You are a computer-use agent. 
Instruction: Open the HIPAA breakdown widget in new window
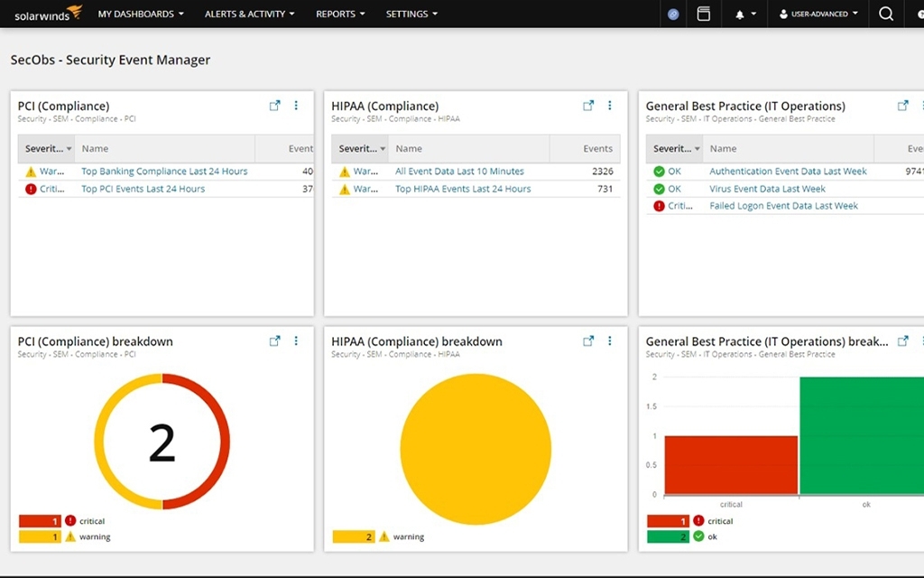coord(588,340)
